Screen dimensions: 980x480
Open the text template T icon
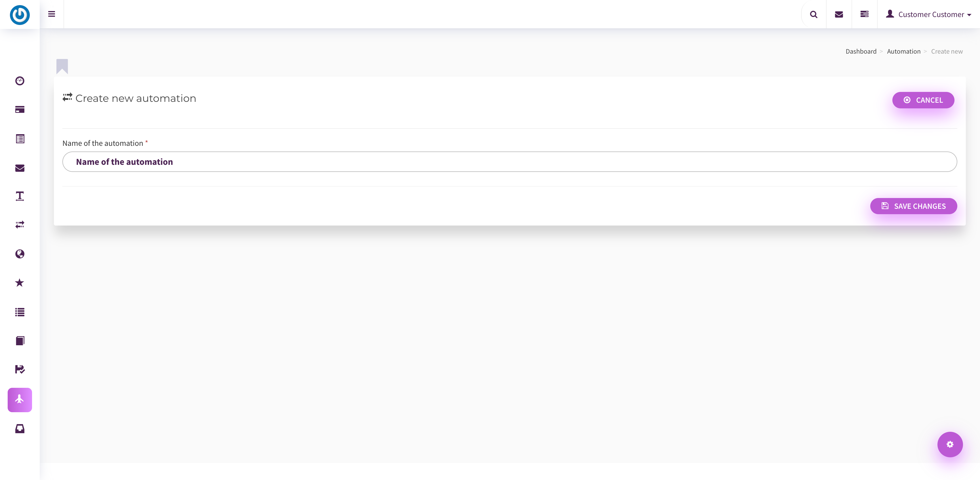[x=20, y=196]
